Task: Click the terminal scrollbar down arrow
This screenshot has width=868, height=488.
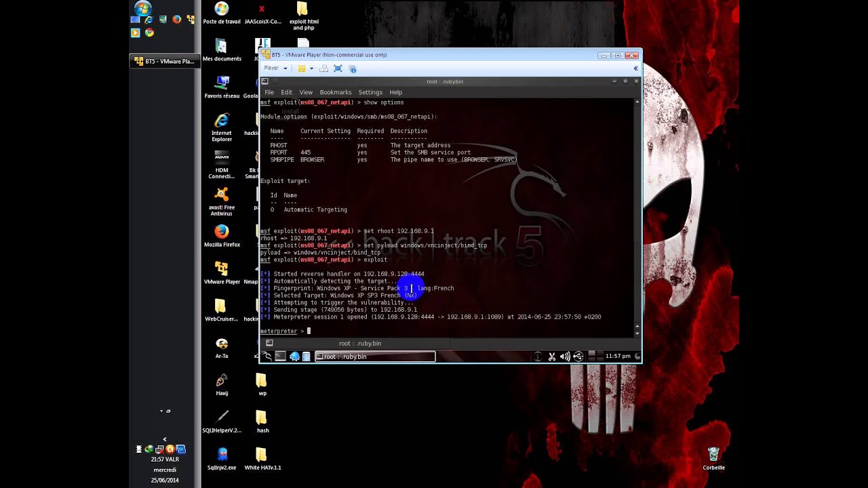Action: [x=637, y=333]
